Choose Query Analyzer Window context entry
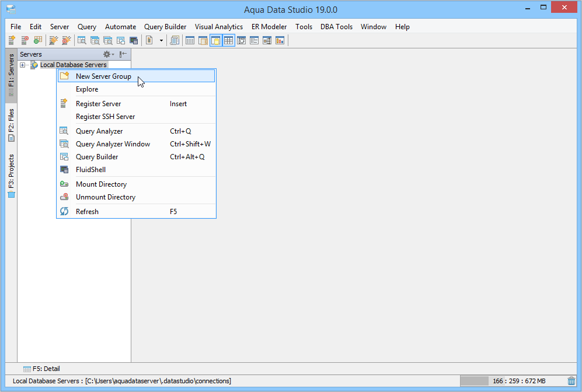Screen dimensions: 582x392 pos(136,144)
